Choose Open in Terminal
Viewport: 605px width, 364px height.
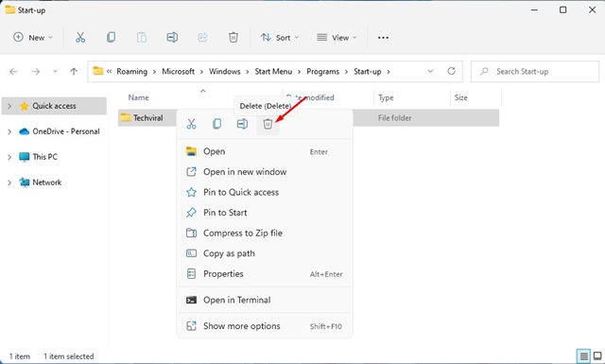point(265,300)
